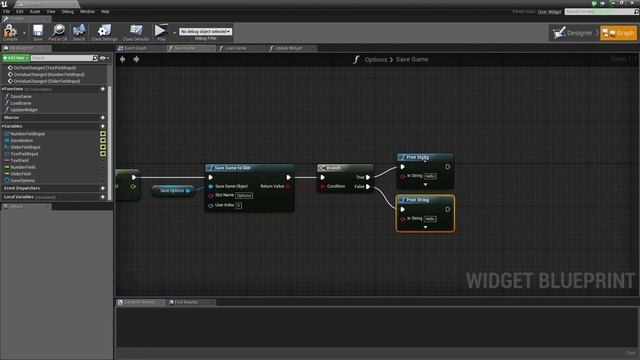Expand selected Print String node's advanced arrow
Screen dimensions: 640x360
tap(425, 227)
